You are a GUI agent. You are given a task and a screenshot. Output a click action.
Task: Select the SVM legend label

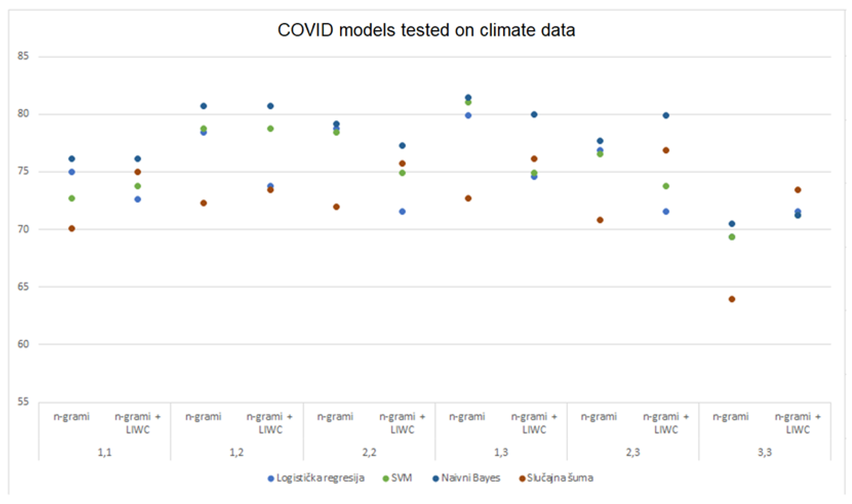point(402,478)
